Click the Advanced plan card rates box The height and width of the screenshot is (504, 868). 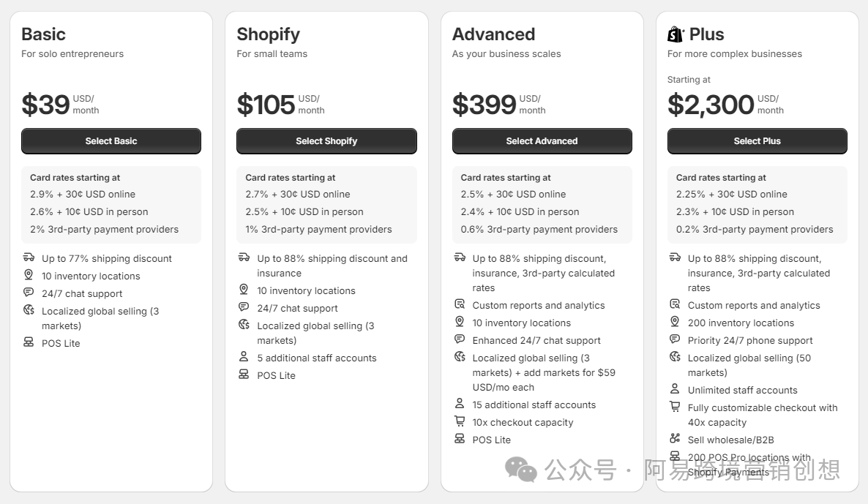pyautogui.click(x=542, y=204)
